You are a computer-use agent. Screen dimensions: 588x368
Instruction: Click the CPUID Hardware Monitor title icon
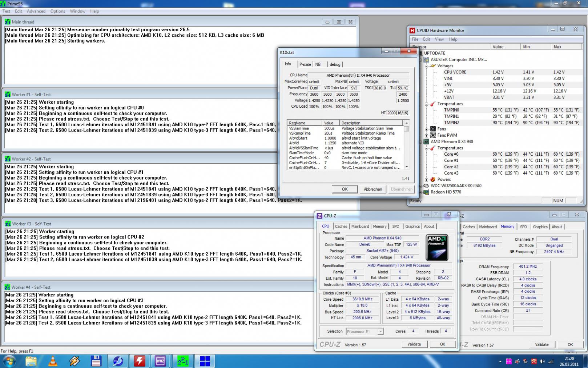point(412,31)
